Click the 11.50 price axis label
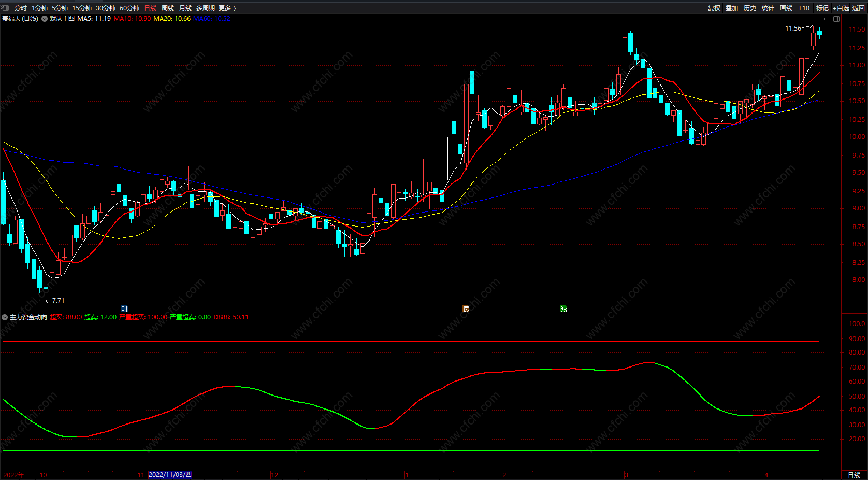The image size is (868, 480). pos(857,30)
